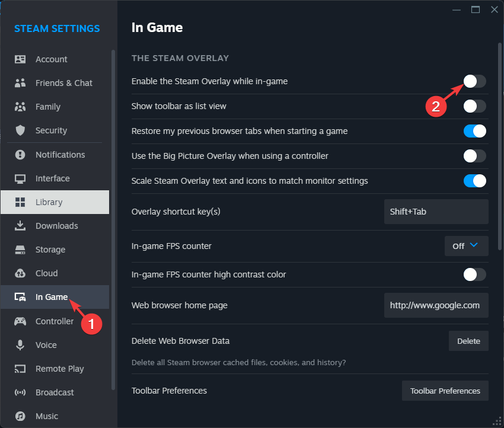504x428 pixels.
Task: Disable Restore my previous browser tabs
Action: [474, 131]
